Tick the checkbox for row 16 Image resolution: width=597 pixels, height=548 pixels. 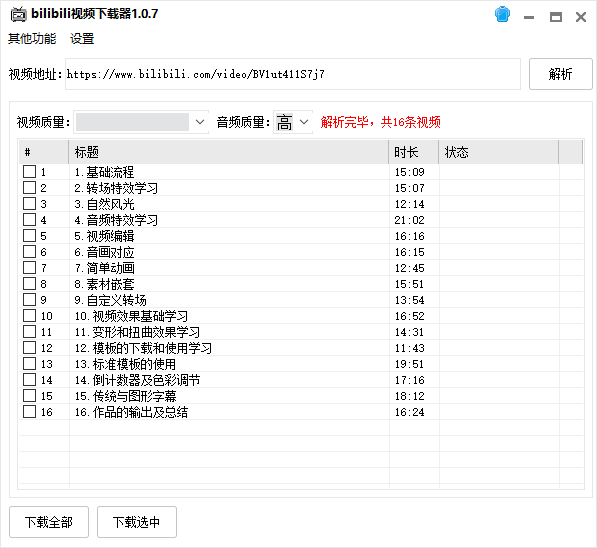tap(29, 412)
